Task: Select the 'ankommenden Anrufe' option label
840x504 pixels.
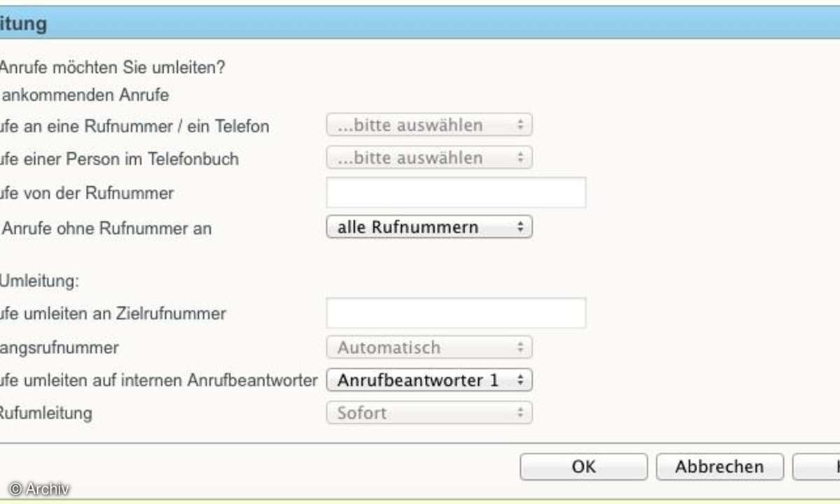Action: point(85,94)
